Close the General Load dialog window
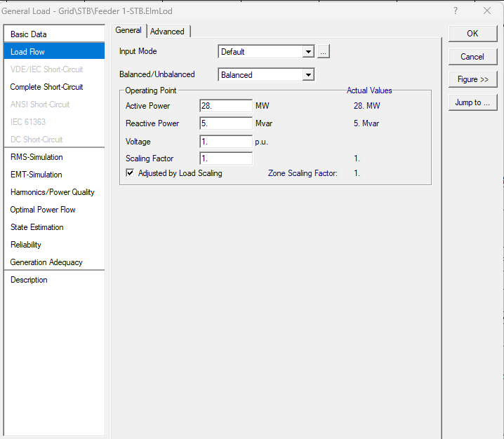The image size is (504, 439). pos(487,11)
